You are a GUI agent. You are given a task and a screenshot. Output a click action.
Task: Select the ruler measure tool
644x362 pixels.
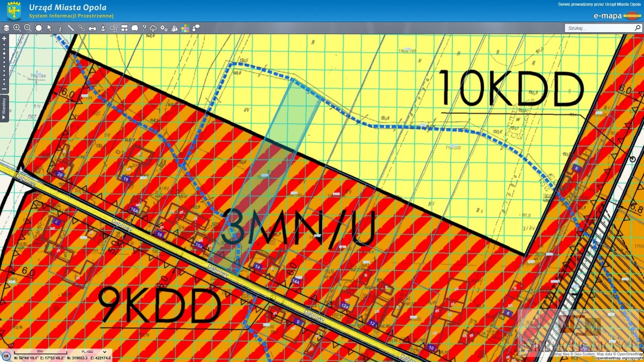click(x=71, y=28)
